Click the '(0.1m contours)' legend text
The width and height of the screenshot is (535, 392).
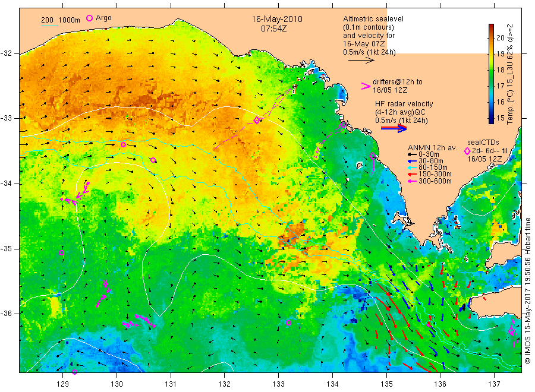click(x=369, y=27)
